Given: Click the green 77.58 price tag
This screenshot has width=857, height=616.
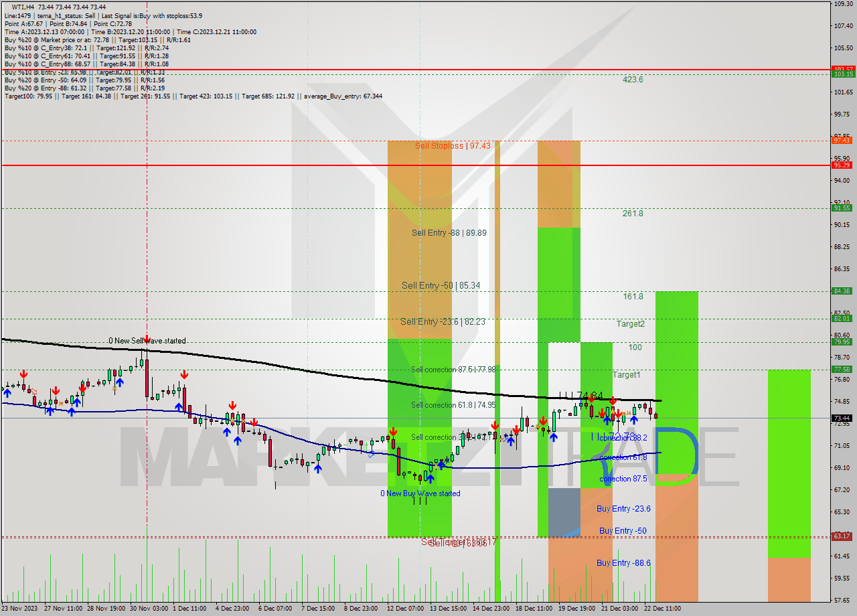Looking at the screenshot, I should [x=842, y=370].
